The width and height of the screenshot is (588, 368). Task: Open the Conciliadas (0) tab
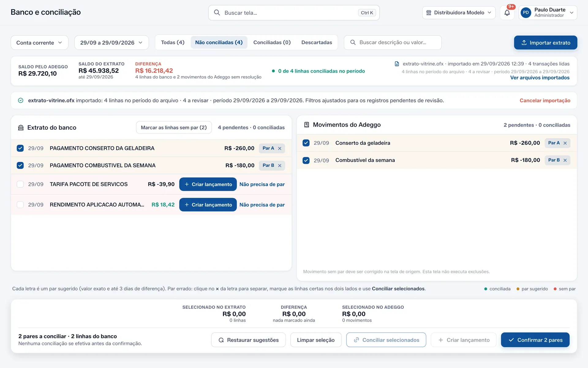[272, 42]
